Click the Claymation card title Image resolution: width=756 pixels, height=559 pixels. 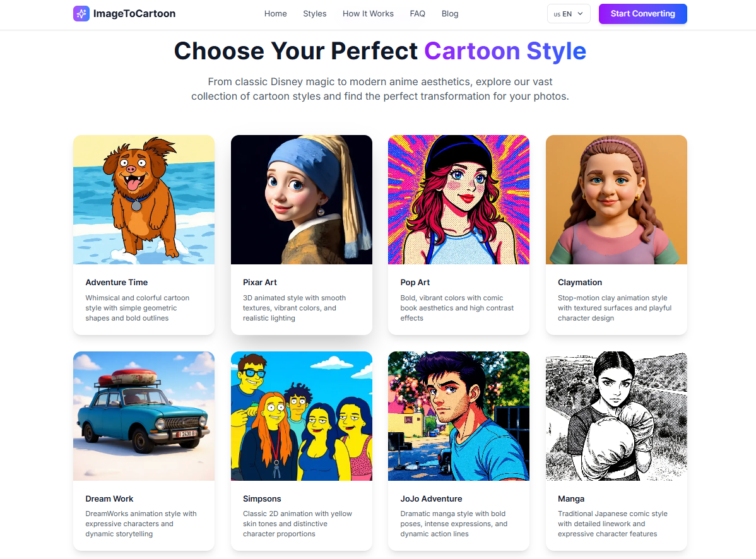[x=580, y=283]
